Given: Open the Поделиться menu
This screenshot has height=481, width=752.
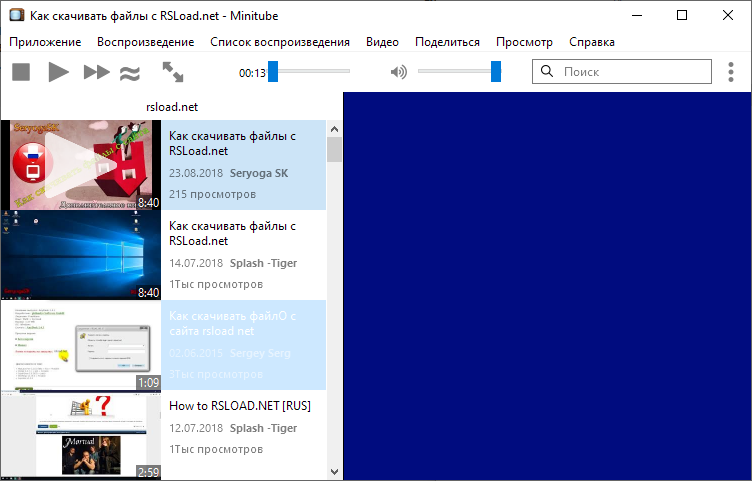Looking at the screenshot, I should click(x=447, y=42).
